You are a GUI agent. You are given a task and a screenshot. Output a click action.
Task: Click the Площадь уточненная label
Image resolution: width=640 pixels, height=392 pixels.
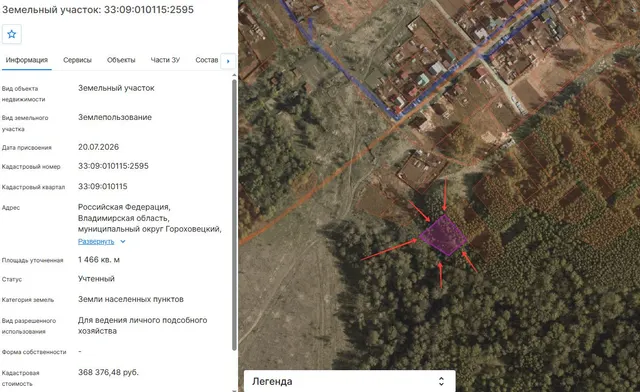(32, 261)
